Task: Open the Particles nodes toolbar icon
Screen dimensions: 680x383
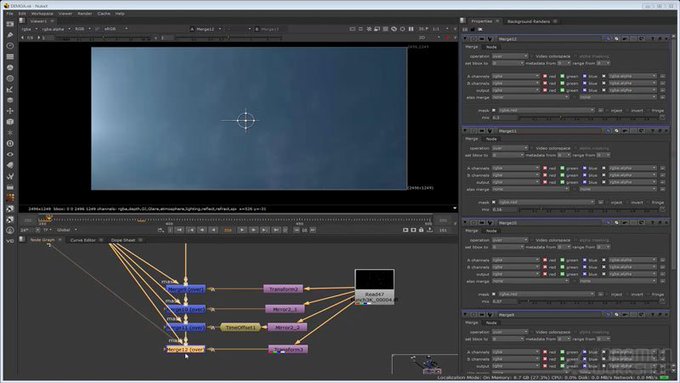Action: coord(10,132)
